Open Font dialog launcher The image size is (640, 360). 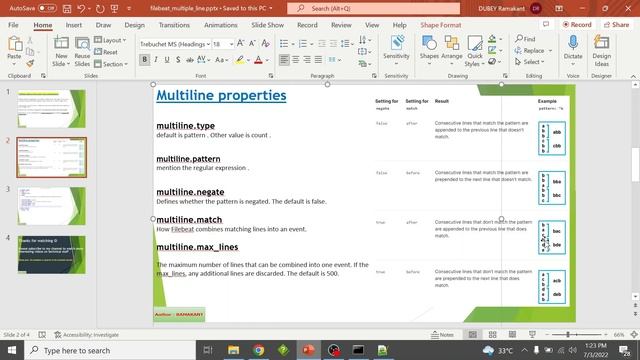click(x=271, y=76)
